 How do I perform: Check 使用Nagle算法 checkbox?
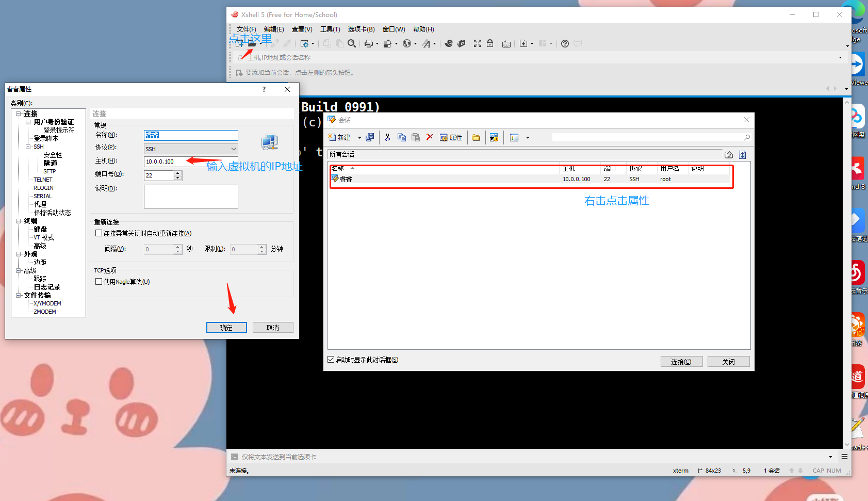(99, 282)
